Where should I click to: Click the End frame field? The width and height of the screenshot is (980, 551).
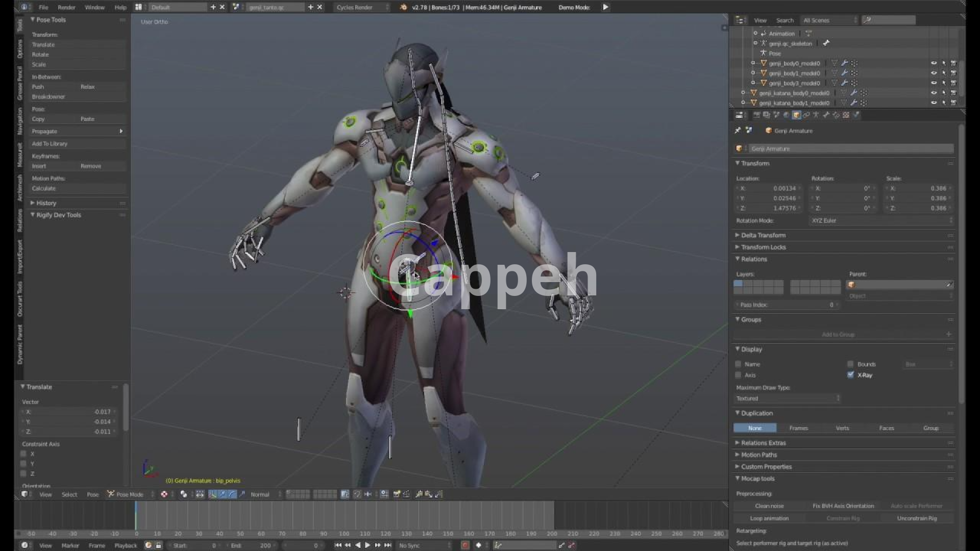253,545
